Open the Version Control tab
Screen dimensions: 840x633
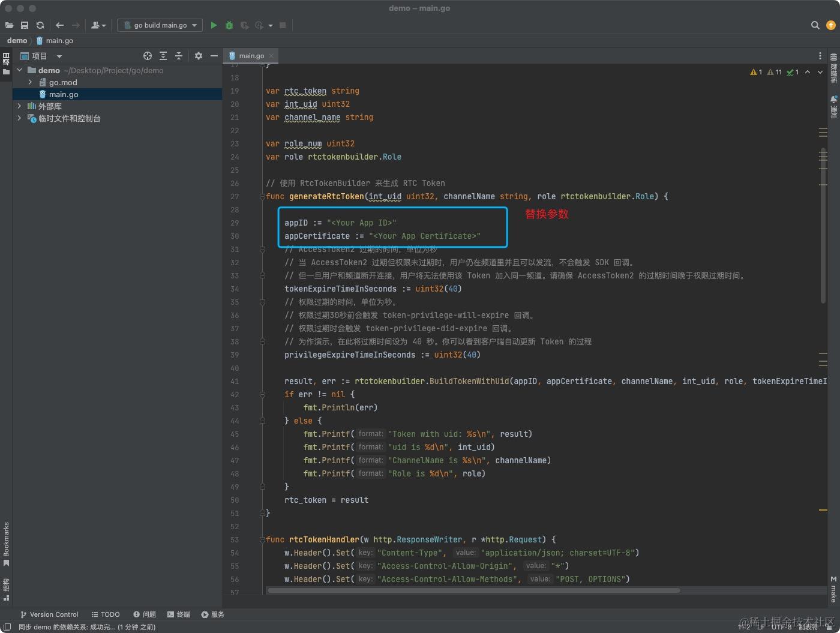[49, 614]
